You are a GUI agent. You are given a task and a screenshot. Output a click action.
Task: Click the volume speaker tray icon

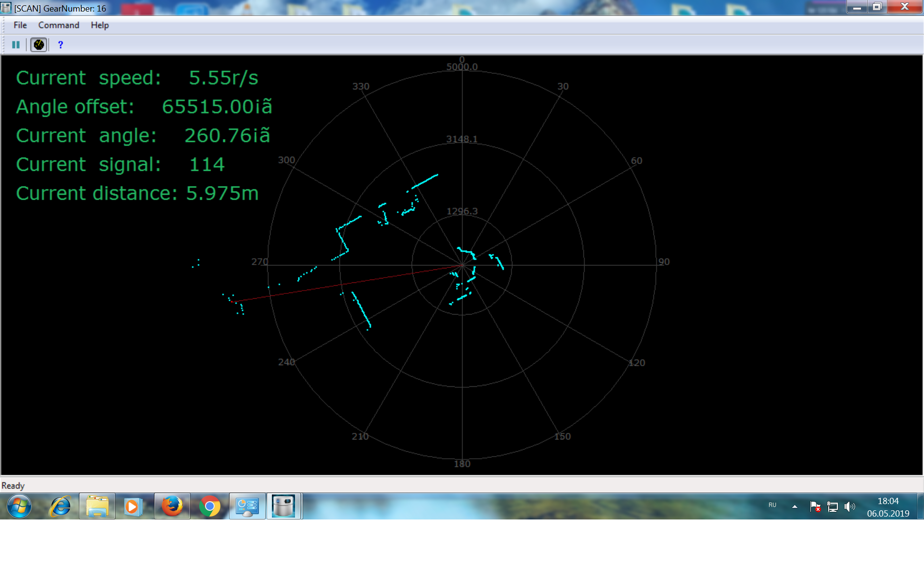pos(850,506)
